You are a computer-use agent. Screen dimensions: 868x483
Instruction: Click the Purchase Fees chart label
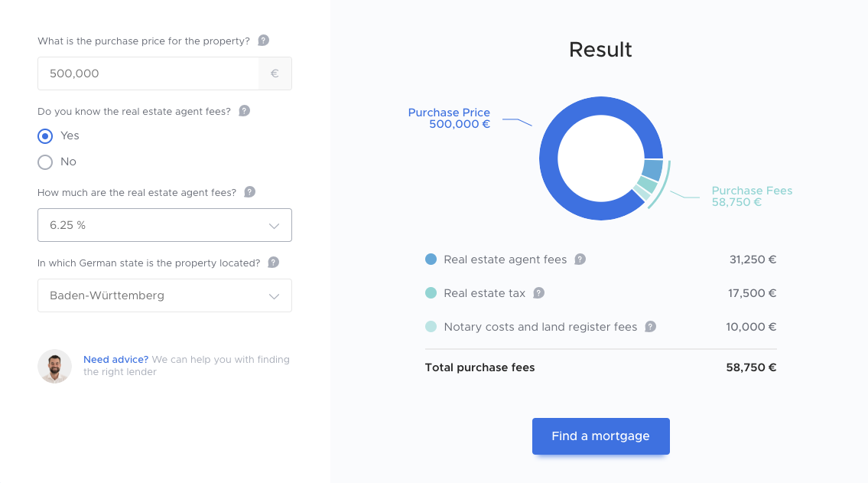point(752,196)
